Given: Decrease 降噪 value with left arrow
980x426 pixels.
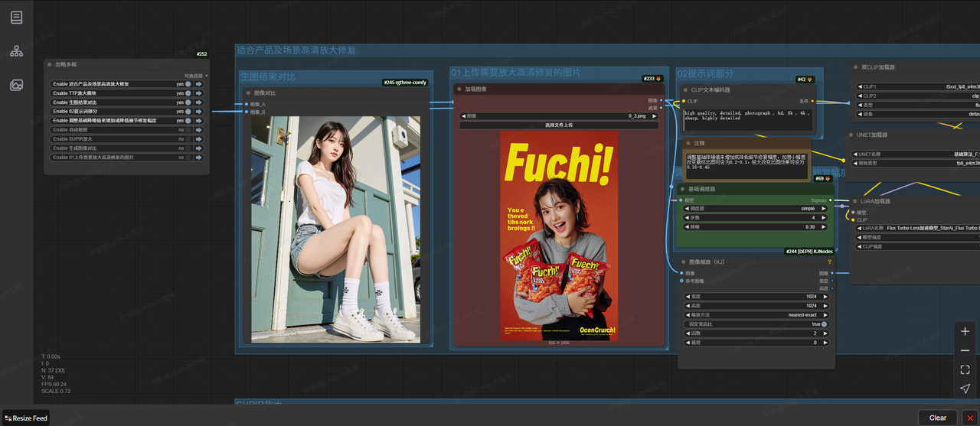Looking at the screenshot, I should 687,226.
